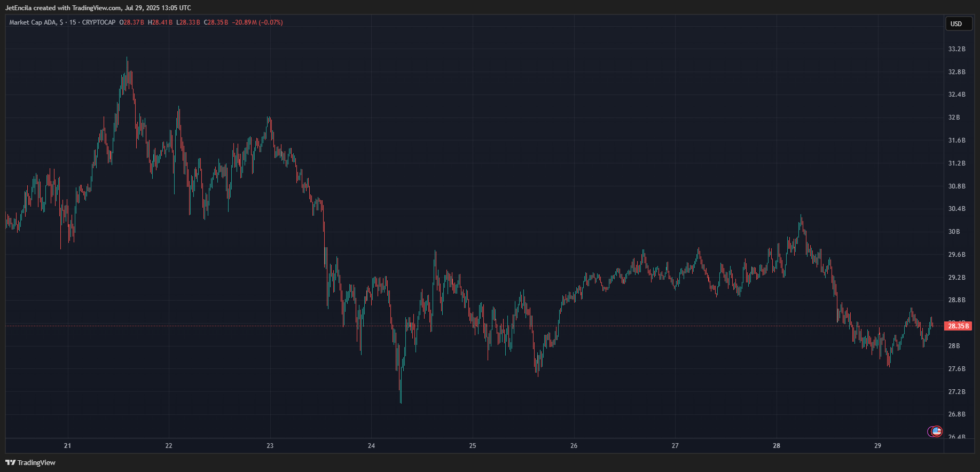Click the 31.6B price scale label
Viewport: 980px width, 472px height.
(957, 140)
